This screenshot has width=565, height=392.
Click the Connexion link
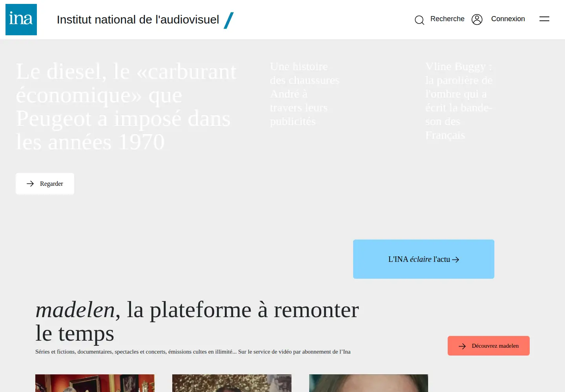tap(508, 19)
